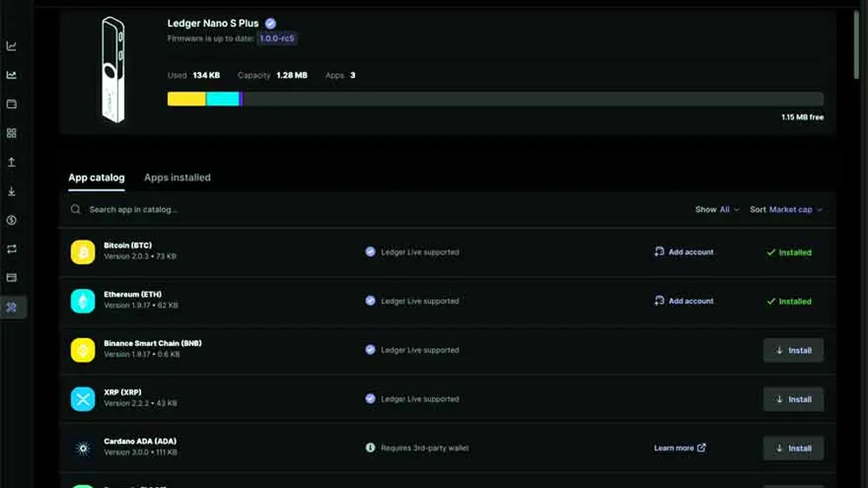Click the Installed status for Bitcoin

pos(789,252)
